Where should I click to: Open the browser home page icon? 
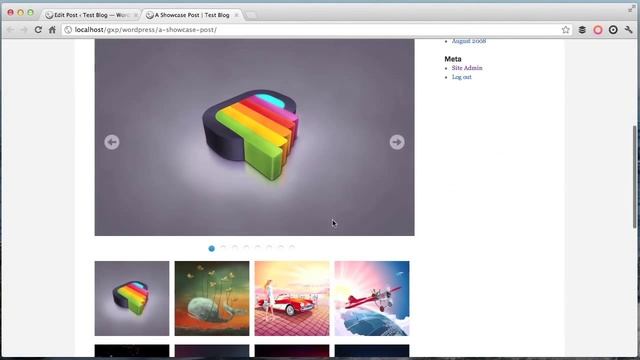tap(52, 30)
